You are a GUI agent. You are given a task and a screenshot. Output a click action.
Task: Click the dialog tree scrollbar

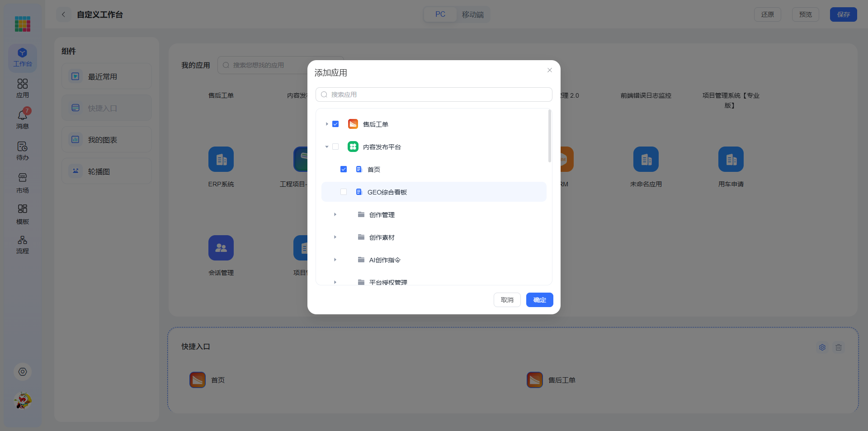point(550,136)
